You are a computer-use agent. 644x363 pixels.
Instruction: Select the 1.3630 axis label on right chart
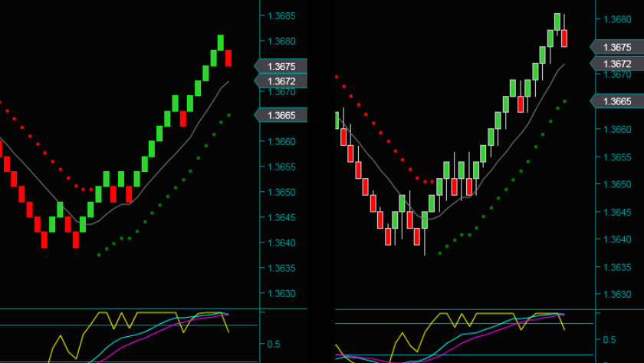pos(617,294)
